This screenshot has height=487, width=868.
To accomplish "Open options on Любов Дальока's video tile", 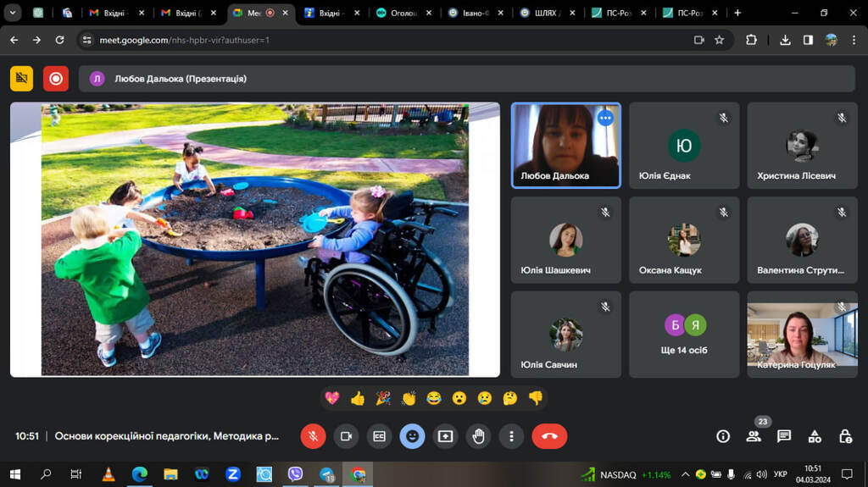I will pyautogui.click(x=605, y=119).
